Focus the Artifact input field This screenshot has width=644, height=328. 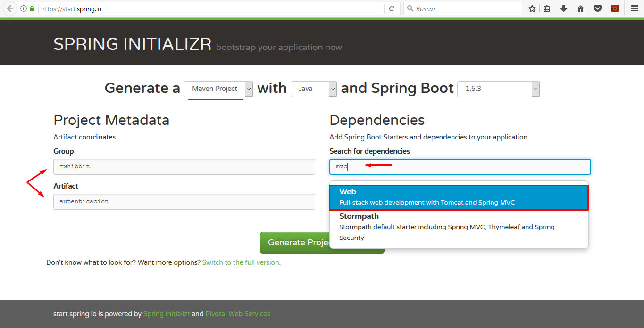click(184, 202)
